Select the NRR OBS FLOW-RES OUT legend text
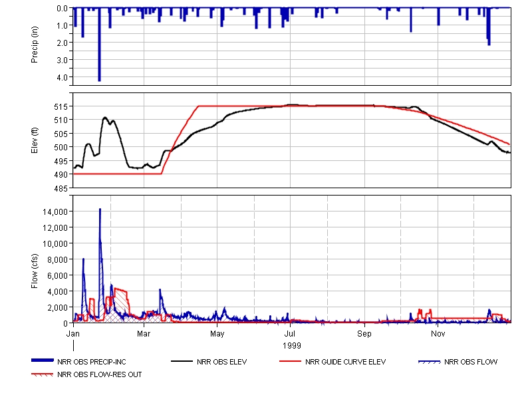532x417 pixels. pyautogui.click(x=100, y=374)
